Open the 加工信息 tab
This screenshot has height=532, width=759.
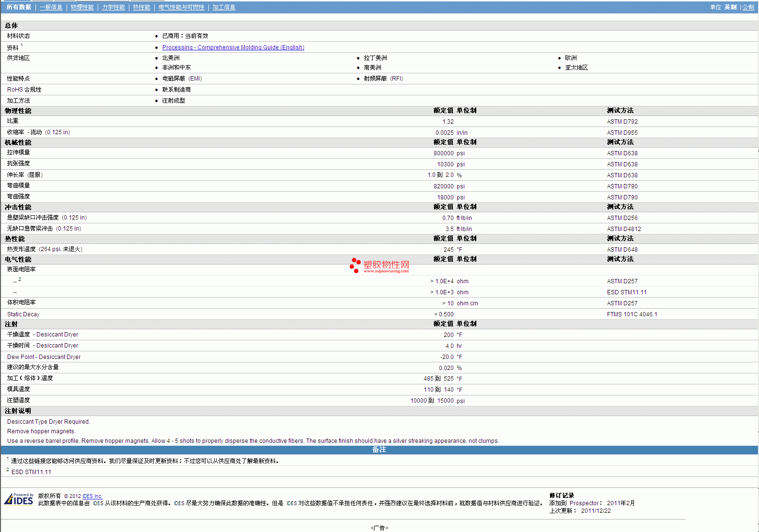click(224, 7)
